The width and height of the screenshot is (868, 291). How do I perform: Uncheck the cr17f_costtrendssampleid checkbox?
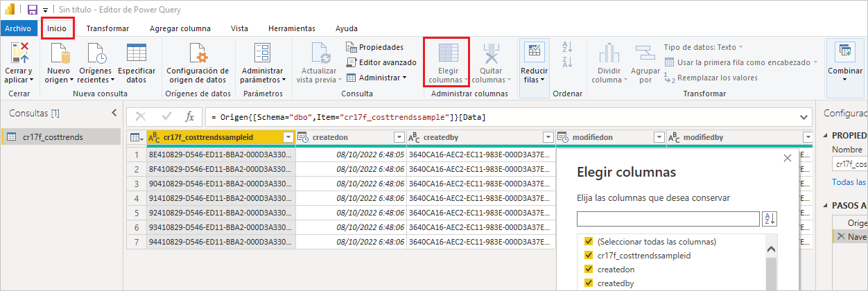point(589,256)
